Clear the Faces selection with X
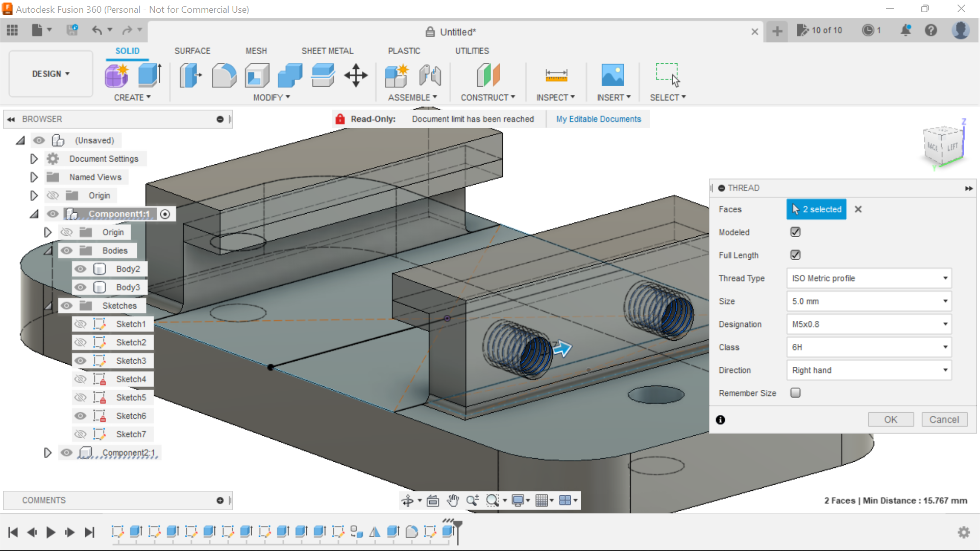 (x=858, y=209)
